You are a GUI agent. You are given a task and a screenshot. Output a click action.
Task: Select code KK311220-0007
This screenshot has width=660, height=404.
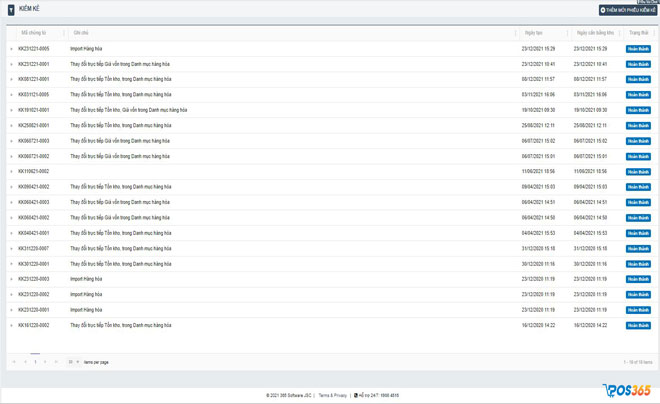pyautogui.click(x=34, y=248)
